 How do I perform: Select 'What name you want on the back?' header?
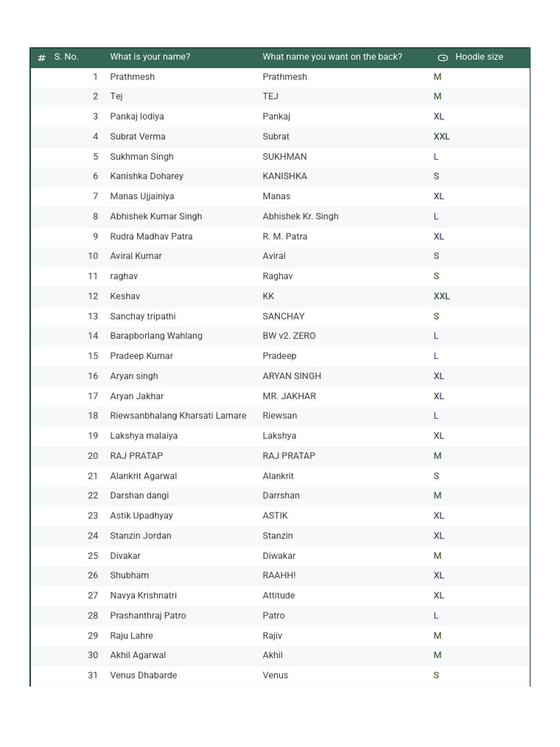pos(332,57)
